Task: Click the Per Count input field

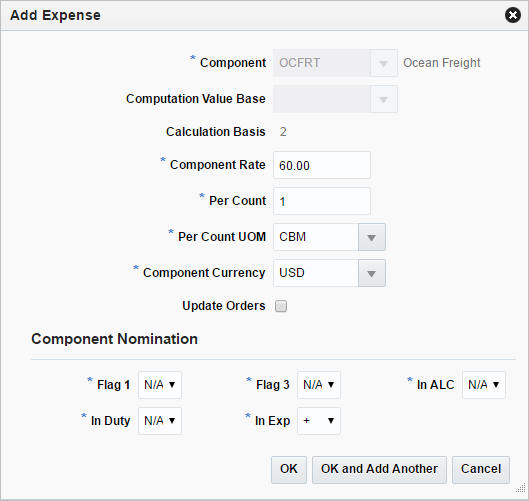Action: click(x=322, y=201)
